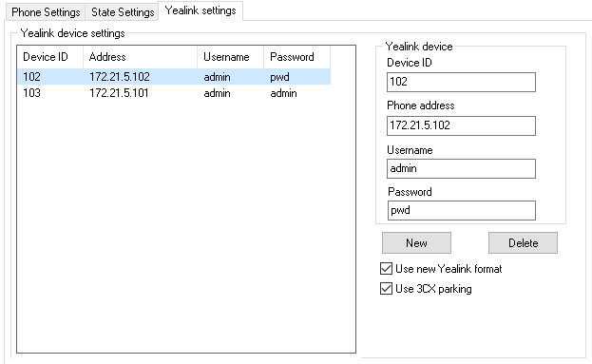The height and width of the screenshot is (364, 592).
Task: Select the Password input box
Action: point(462,210)
